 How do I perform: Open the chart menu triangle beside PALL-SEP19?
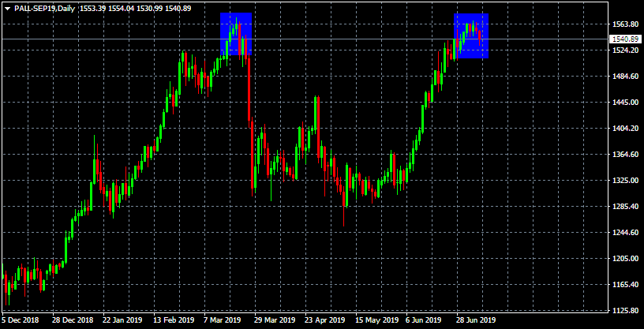click(7, 9)
